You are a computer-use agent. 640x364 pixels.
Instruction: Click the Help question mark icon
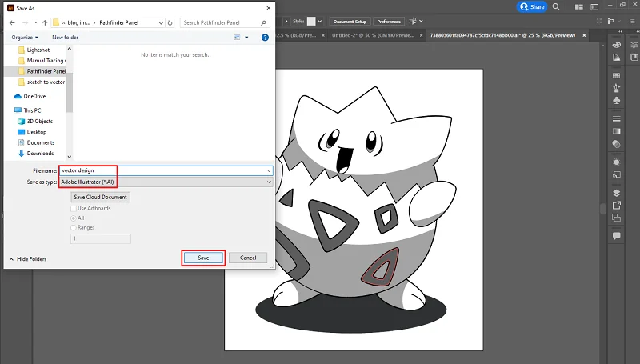pyautogui.click(x=265, y=38)
